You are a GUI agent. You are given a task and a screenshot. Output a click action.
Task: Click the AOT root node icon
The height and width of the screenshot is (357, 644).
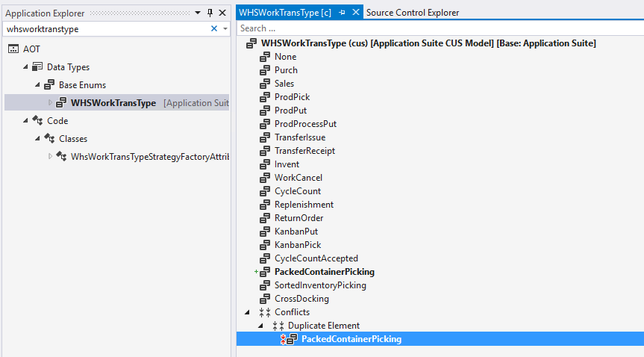point(13,49)
